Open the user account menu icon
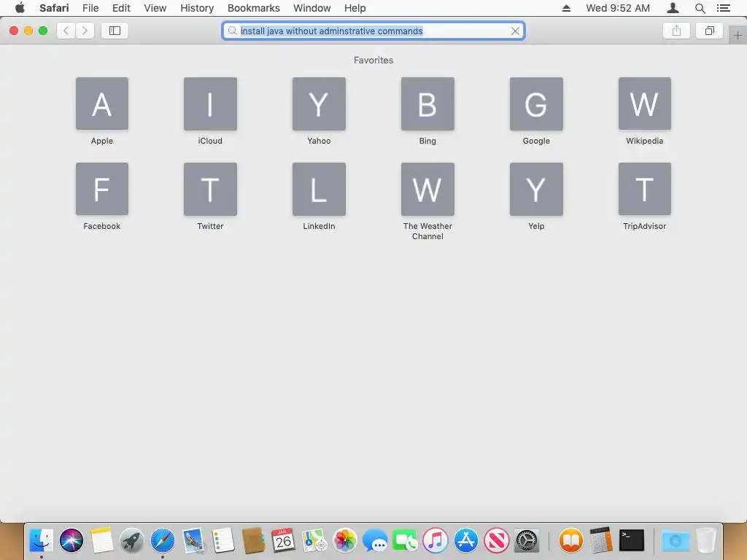The image size is (747, 560). click(x=673, y=8)
